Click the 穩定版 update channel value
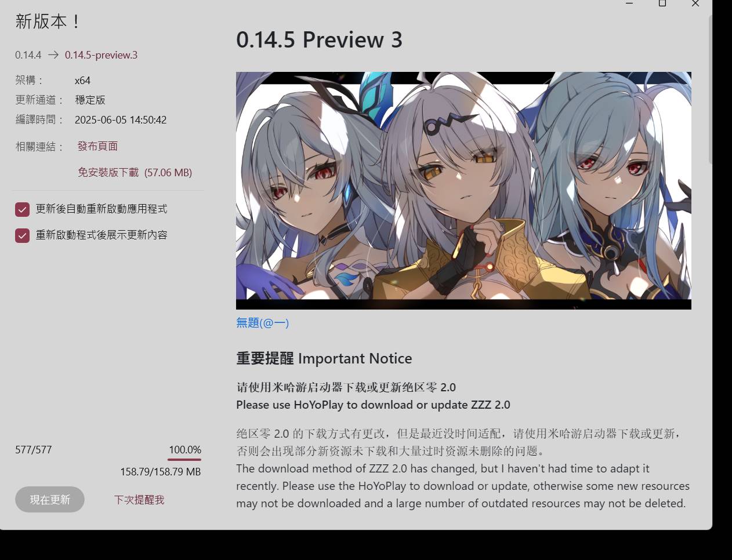This screenshot has width=732, height=560. point(90,100)
